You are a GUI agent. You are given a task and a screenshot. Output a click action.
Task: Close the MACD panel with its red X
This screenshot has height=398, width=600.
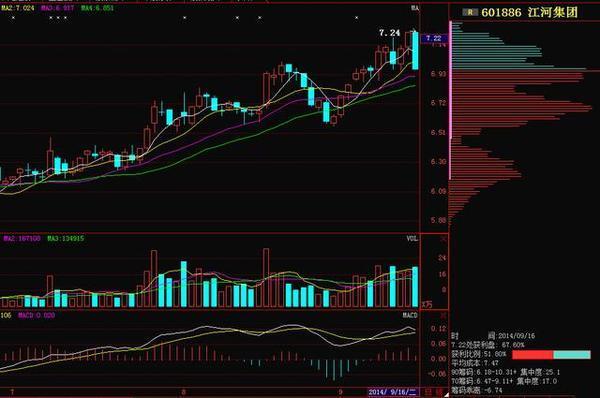pos(443,315)
